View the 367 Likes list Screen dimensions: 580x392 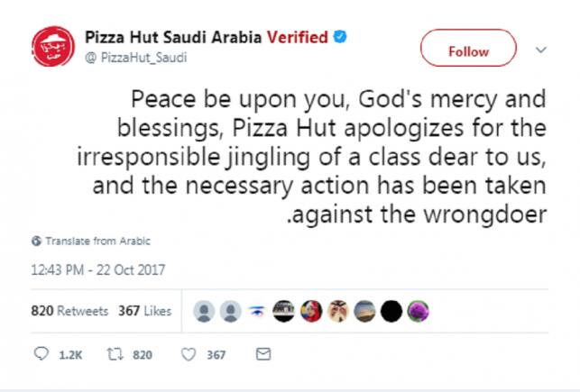(x=144, y=311)
